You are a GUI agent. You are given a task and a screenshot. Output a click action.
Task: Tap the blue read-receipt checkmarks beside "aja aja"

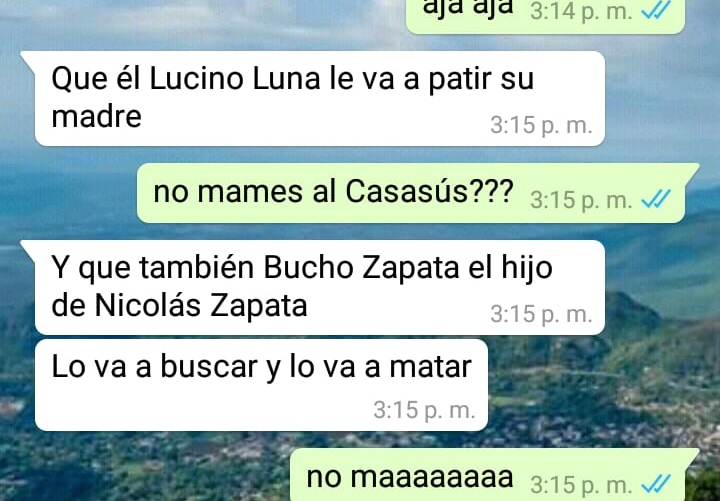[x=656, y=10]
